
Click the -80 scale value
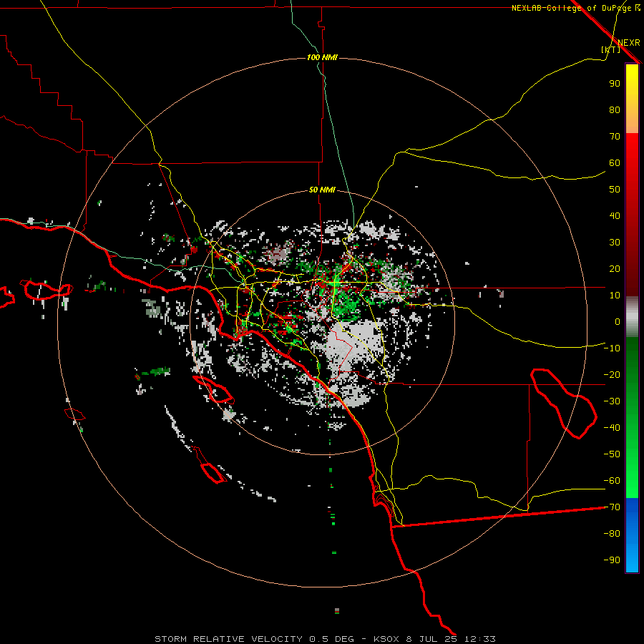612,534
